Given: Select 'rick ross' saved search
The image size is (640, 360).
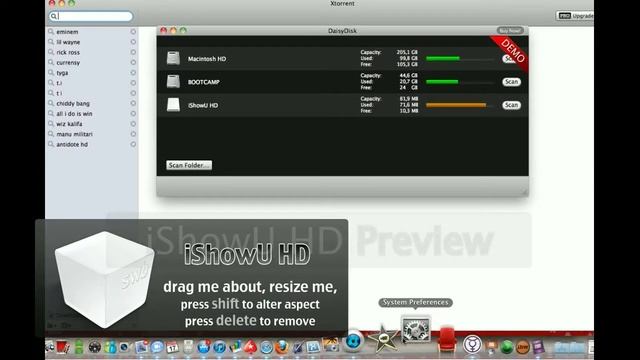Looking at the screenshot, I should [68, 52].
